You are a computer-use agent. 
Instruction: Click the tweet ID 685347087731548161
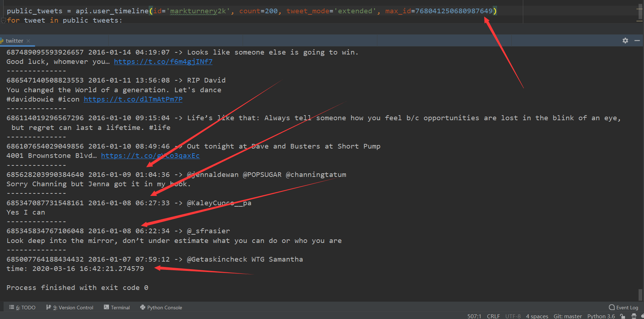[45, 203]
